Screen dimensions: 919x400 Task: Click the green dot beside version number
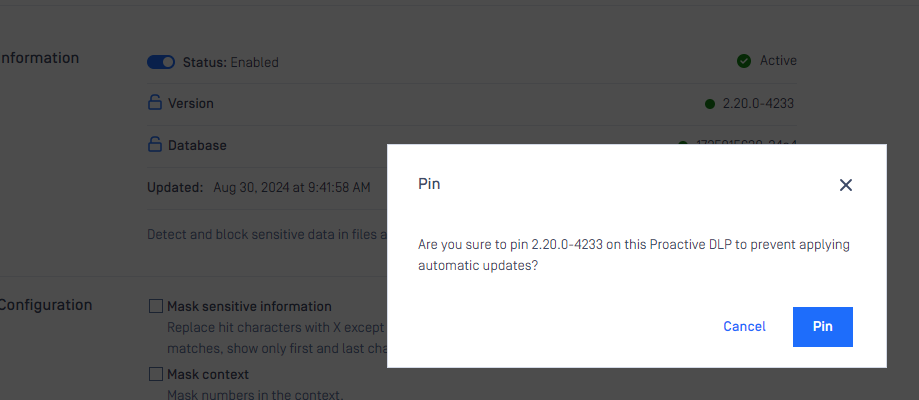710,104
